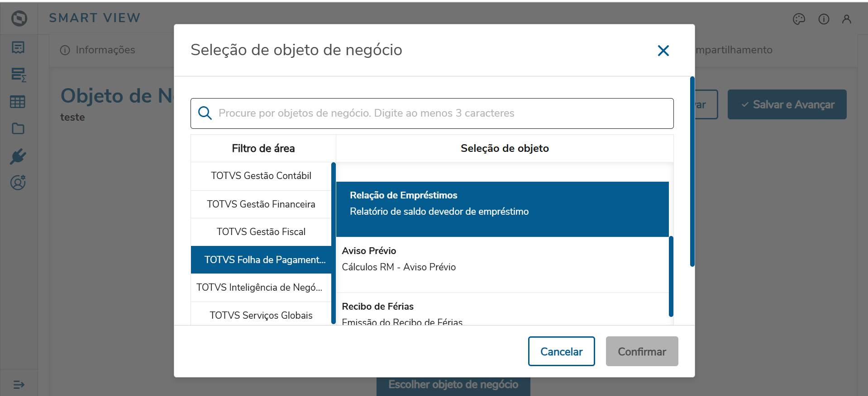This screenshot has height=396, width=868.
Task: Click the Smart View logo icon
Action: point(19,18)
